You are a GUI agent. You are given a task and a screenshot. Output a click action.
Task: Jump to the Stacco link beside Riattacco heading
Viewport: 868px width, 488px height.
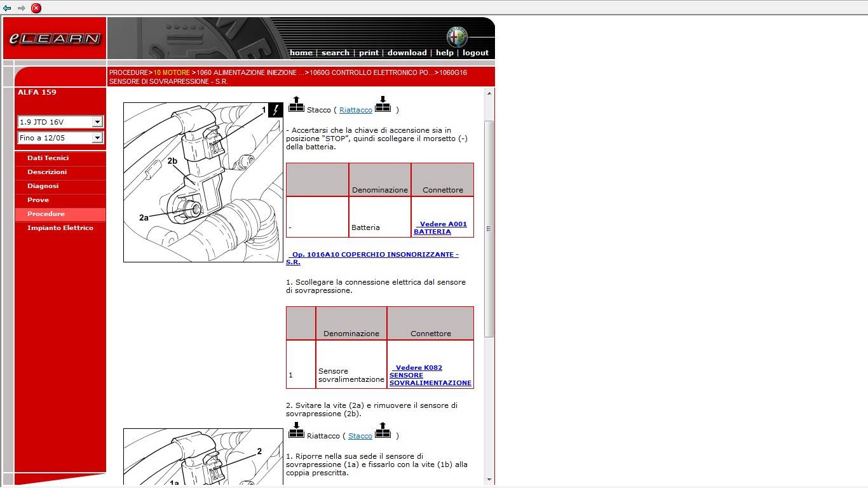(x=360, y=436)
